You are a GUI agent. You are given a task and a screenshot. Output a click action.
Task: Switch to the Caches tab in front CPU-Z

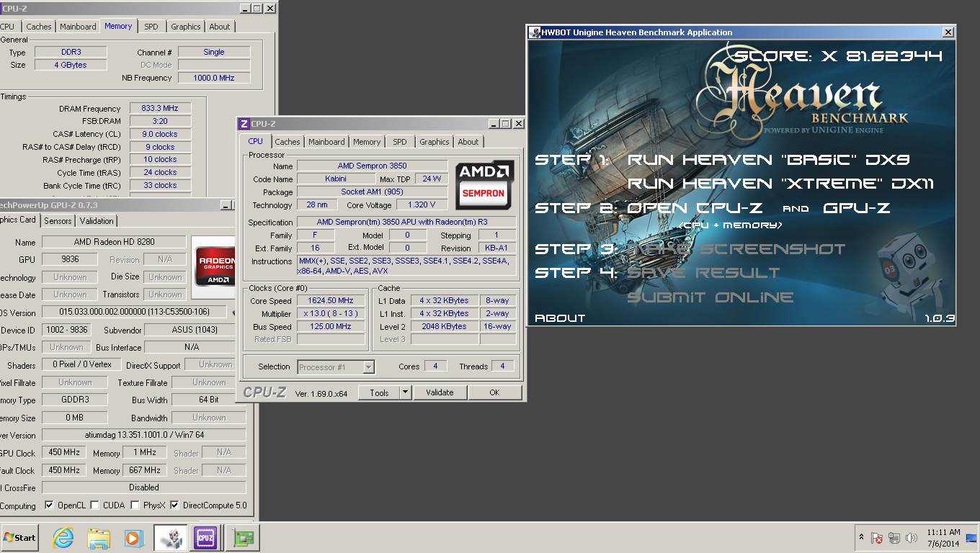[288, 142]
